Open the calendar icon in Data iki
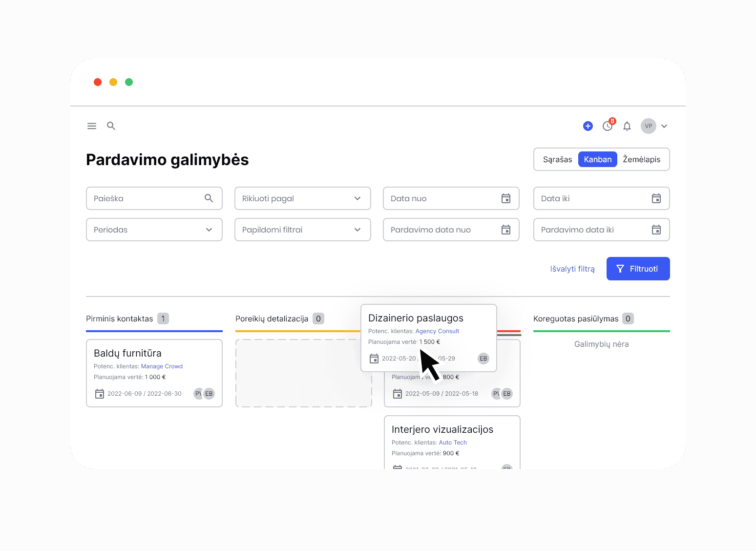756x551 pixels. (x=656, y=198)
